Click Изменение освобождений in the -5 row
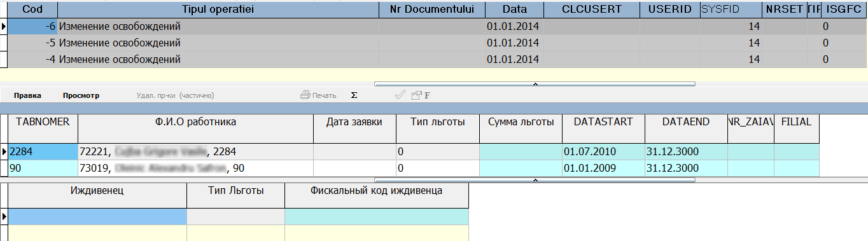The height and width of the screenshot is (241, 868). point(120,43)
